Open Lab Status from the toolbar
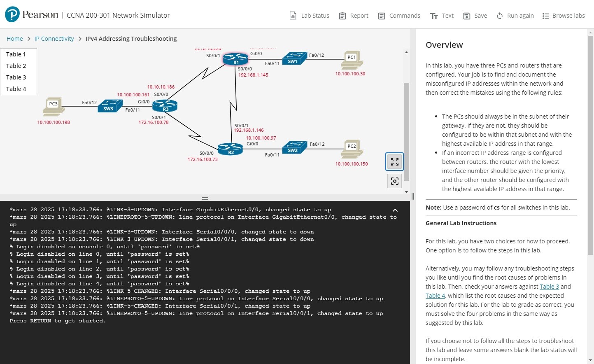 point(310,16)
